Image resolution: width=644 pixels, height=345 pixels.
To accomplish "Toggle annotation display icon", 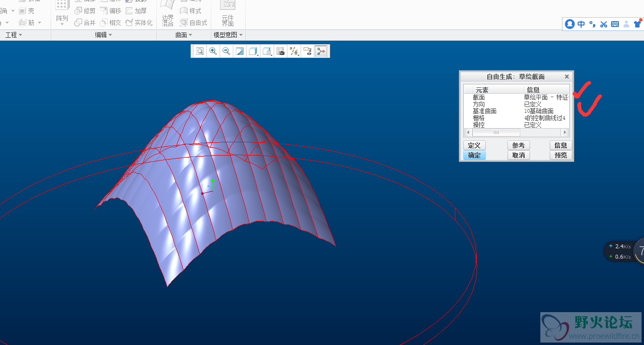I will 308,51.
